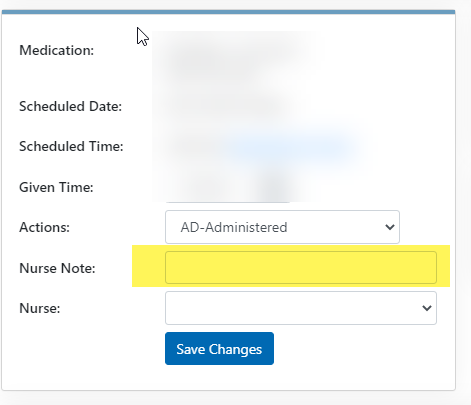Click the blurred Scheduled Date value
Image resolution: width=471 pixels, height=405 pixels.
[x=227, y=107]
